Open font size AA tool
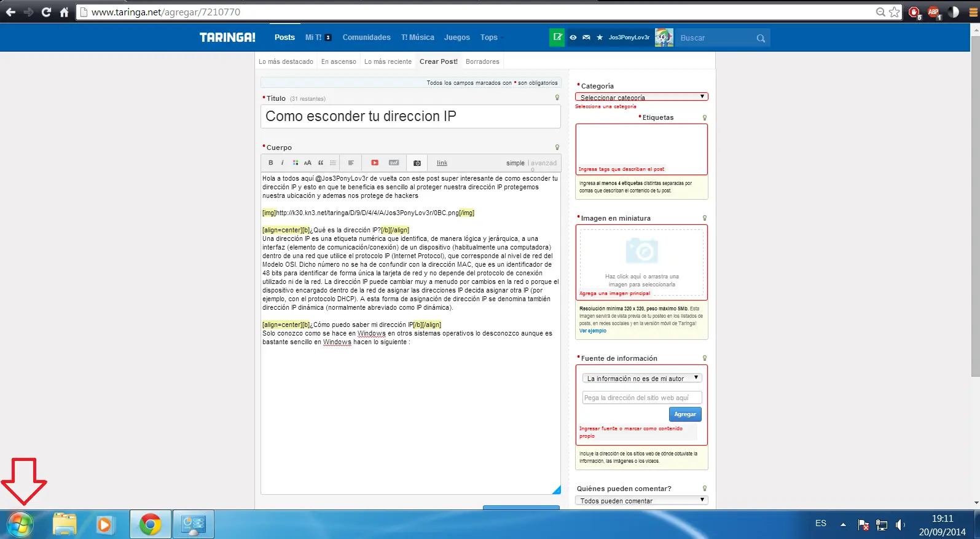The image size is (980, 539). (x=307, y=163)
